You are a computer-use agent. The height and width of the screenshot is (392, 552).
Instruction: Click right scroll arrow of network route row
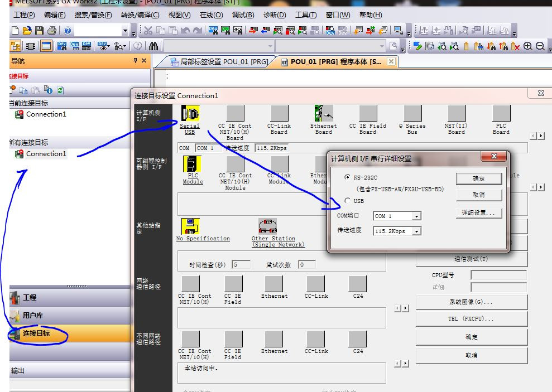coord(406,308)
